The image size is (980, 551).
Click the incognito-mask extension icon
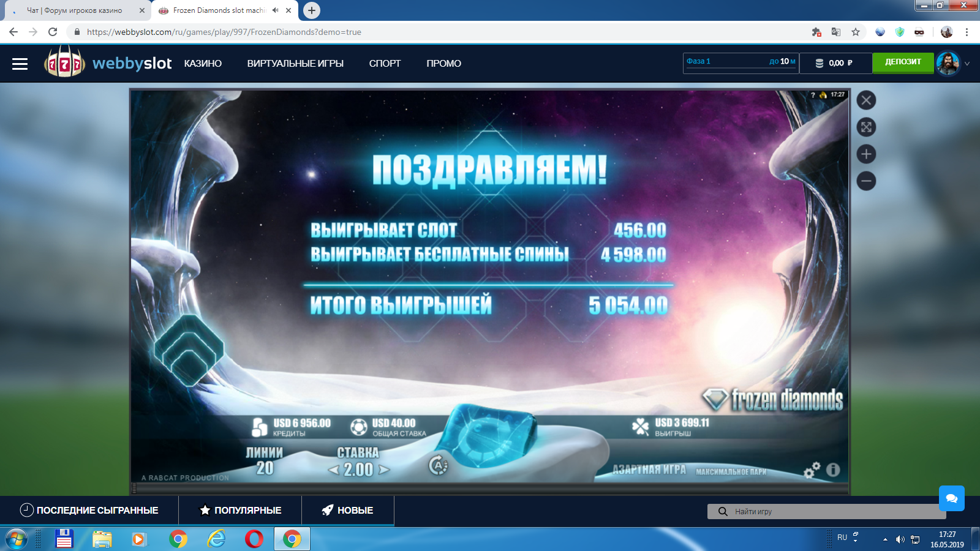(x=919, y=32)
